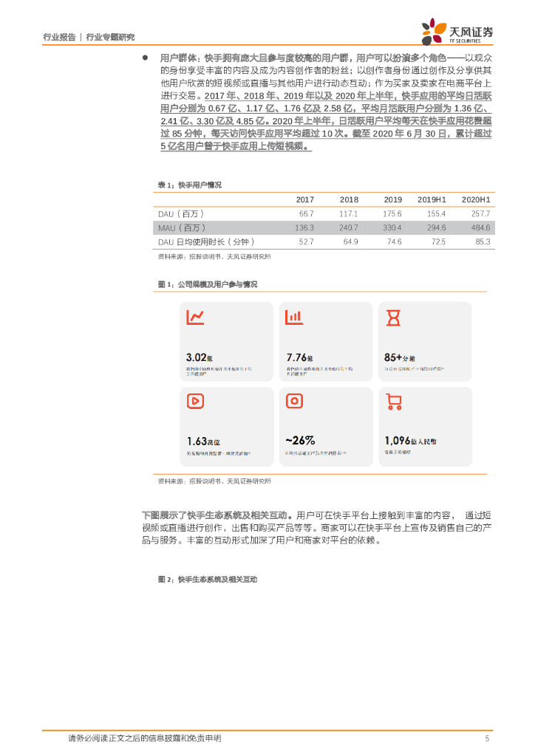Image resolution: width=535 pixels, height=756 pixels.
Task: Click the ~26% figure
Action: (x=300, y=440)
